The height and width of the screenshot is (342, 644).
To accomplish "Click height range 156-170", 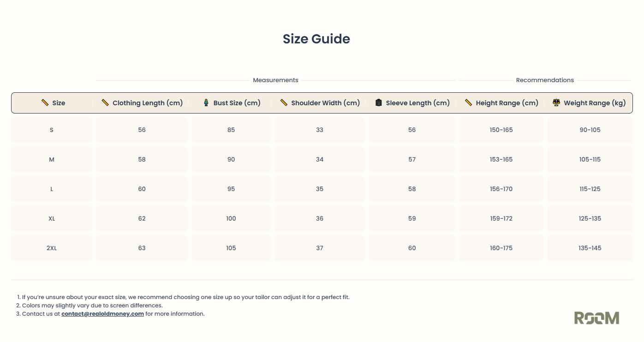I will (x=501, y=189).
